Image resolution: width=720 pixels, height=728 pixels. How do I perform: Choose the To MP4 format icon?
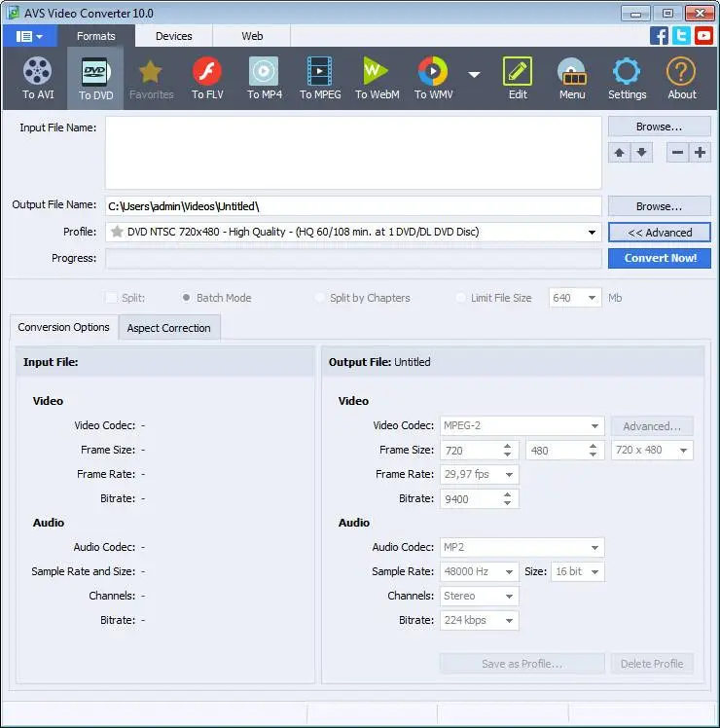click(264, 78)
